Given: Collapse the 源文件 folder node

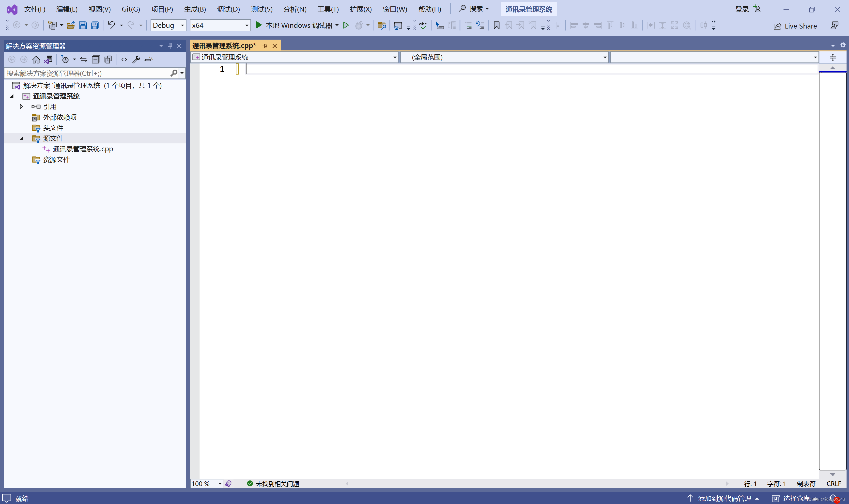Looking at the screenshot, I should pyautogui.click(x=22, y=138).
